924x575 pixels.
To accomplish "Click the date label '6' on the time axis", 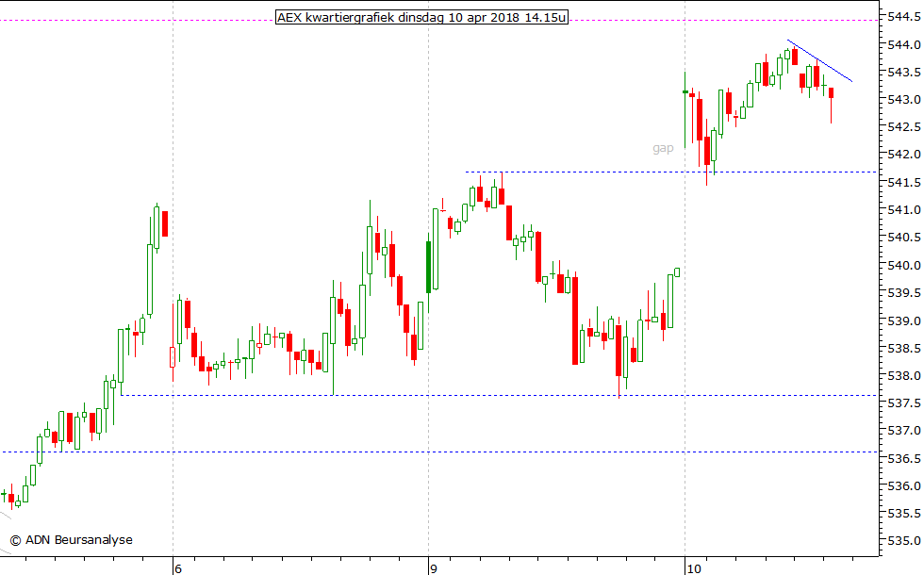I will (x=178, y=568).
